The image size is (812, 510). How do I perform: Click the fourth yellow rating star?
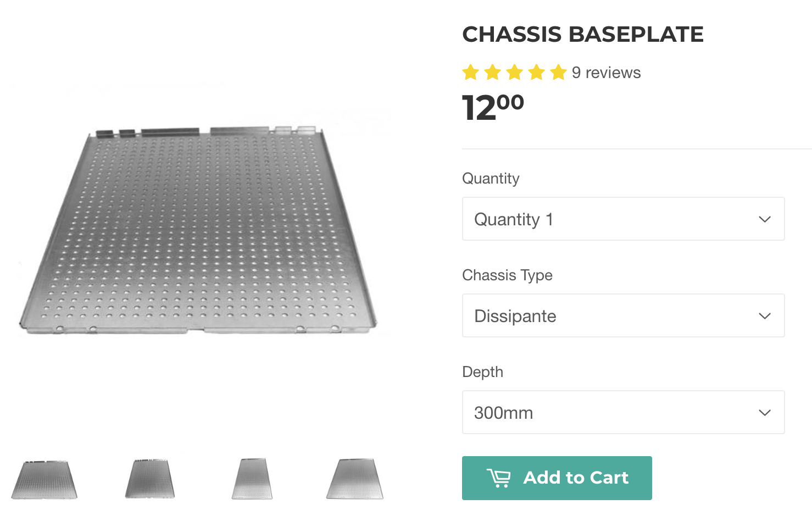(x=537, y=72)
